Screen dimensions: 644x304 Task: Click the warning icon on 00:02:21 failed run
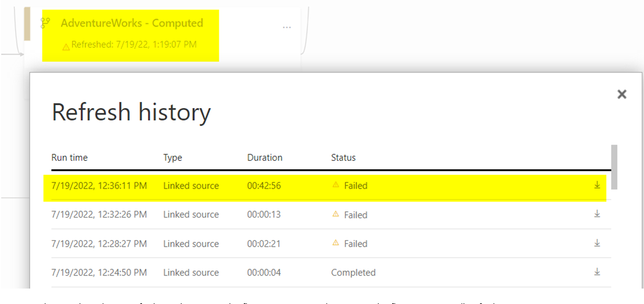click(336, 243)
